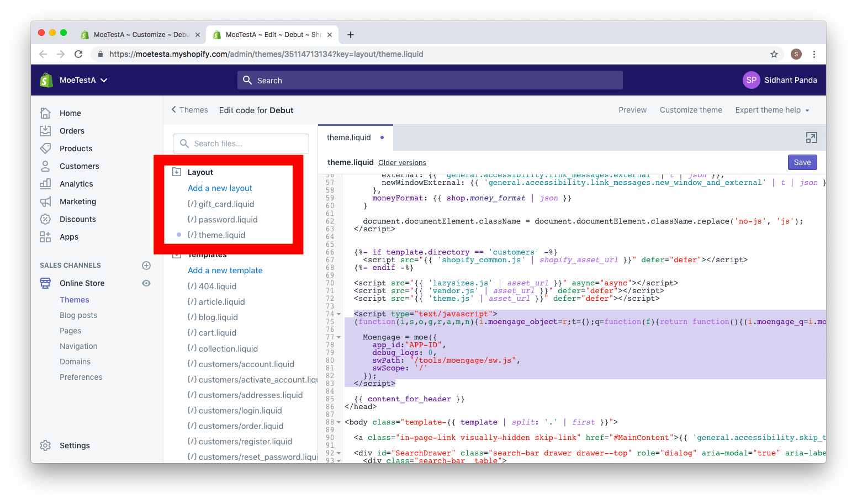857x504 pixels.
Task: Click the top Search bar
Action: [430, 80]
